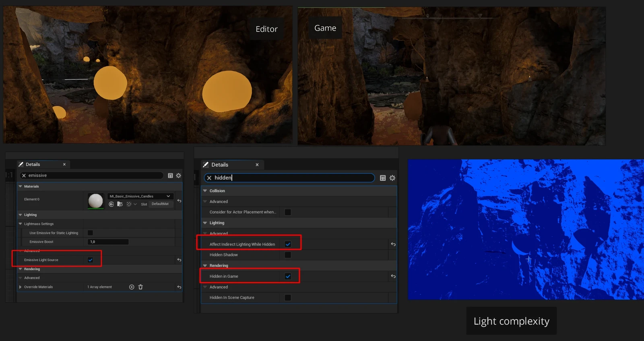The width and height of the screenshot is (644, 341).
Task: Collapse the Lightmass Settings group
Action: coord(21,224)
